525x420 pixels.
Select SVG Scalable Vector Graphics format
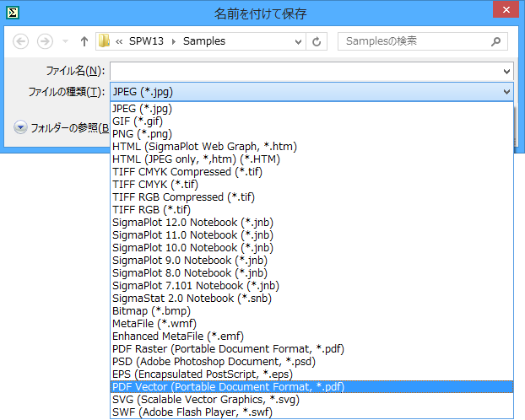311,400
